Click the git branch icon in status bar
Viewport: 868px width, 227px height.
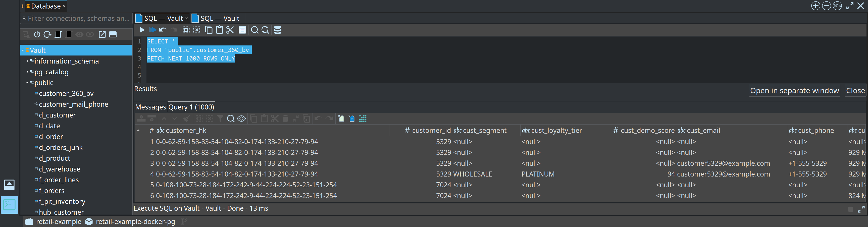[184, 221]
